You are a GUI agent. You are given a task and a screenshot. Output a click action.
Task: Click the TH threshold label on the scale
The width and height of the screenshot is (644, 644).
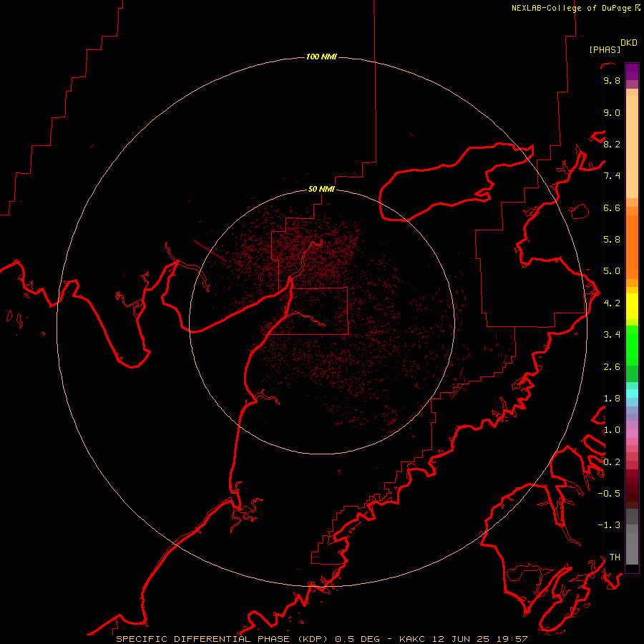click(615, 557)
